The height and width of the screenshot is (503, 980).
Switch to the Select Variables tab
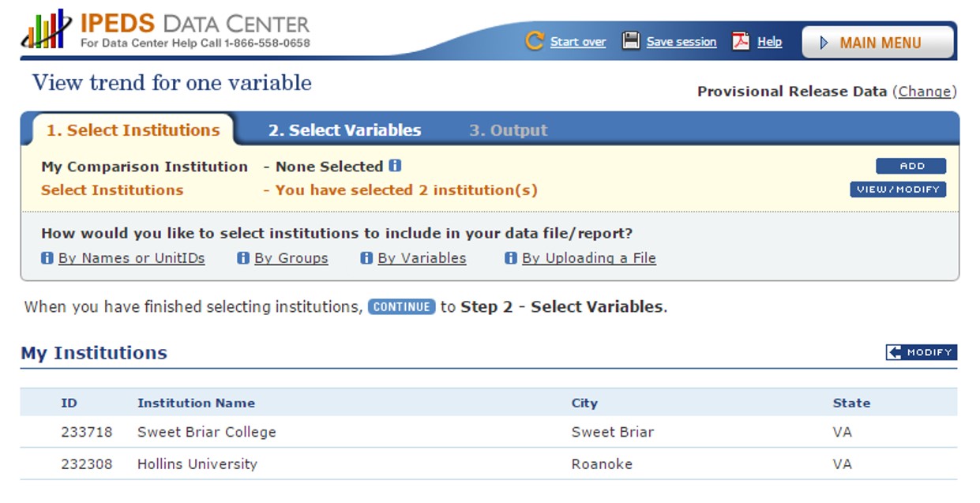click(x=344, y=130)
